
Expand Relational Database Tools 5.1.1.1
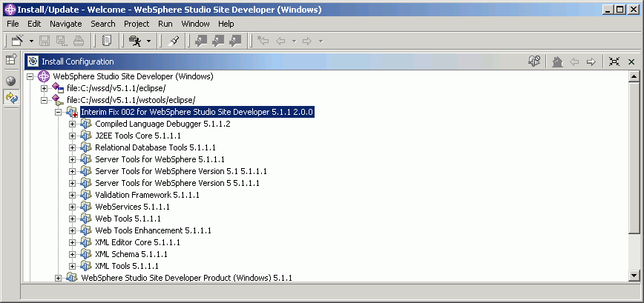coord(72,147)
